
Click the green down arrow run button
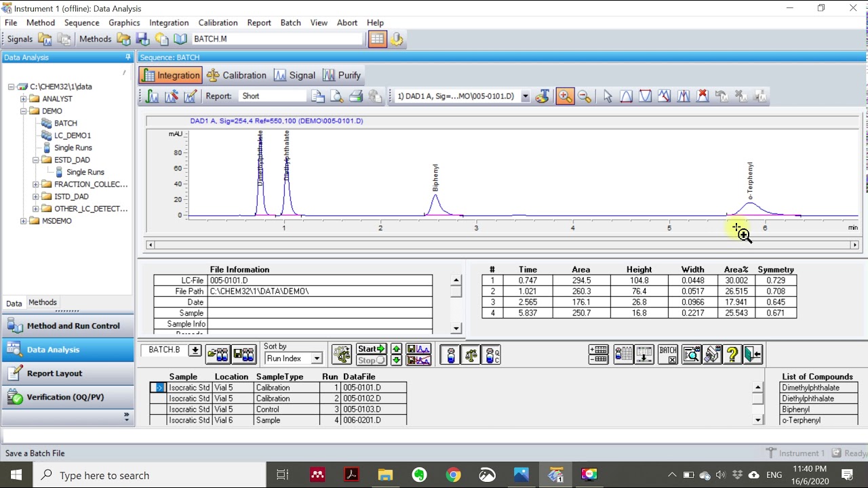point(397,360)
